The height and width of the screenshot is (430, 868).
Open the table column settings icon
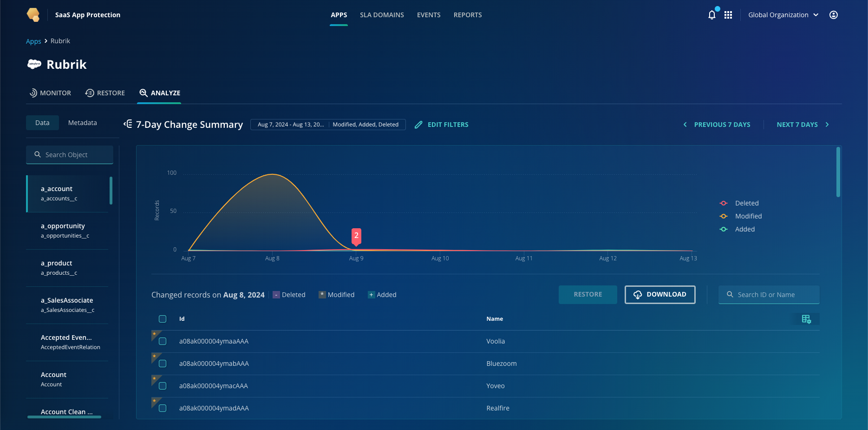(806, 319)
